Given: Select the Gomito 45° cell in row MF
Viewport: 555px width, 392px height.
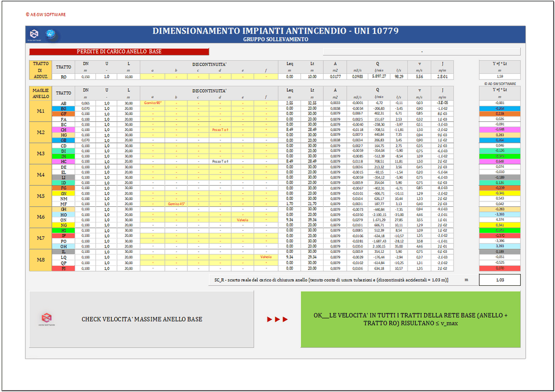Looking at the screenshot, I should tap(175, 204).
